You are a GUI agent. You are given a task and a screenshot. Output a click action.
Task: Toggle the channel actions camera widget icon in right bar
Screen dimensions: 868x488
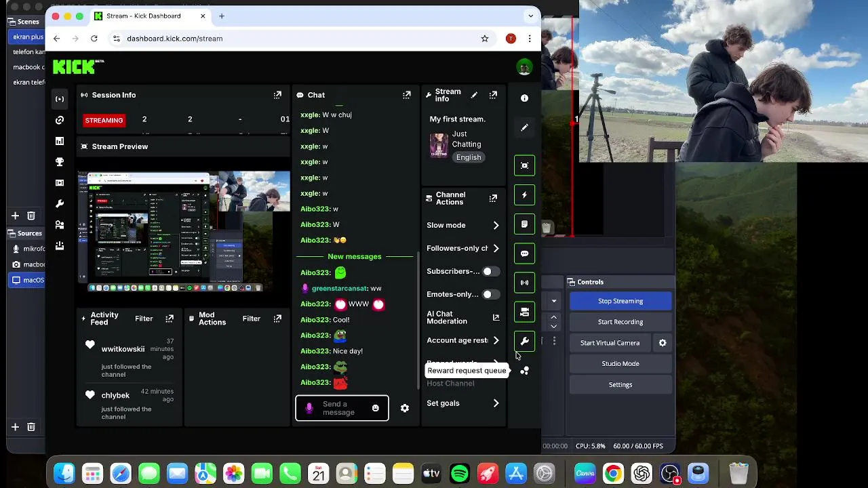524,312
